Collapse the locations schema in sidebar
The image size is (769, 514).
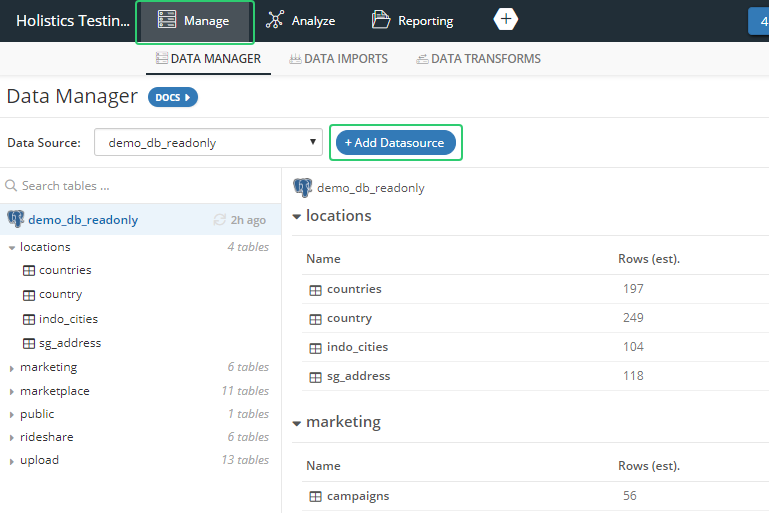(12, 248)
